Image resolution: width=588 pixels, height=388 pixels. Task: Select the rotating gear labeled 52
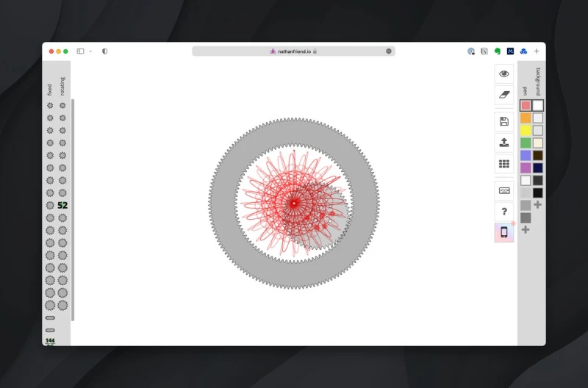pyautogui.click(x=62, y=205)
